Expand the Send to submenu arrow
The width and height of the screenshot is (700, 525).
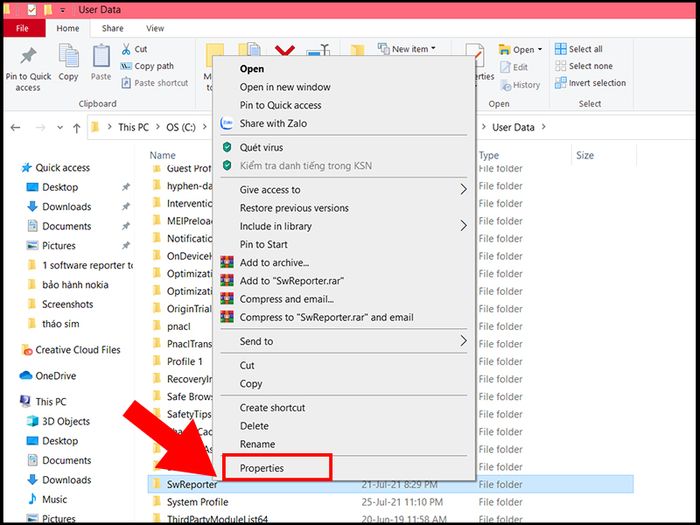[463, 341]
